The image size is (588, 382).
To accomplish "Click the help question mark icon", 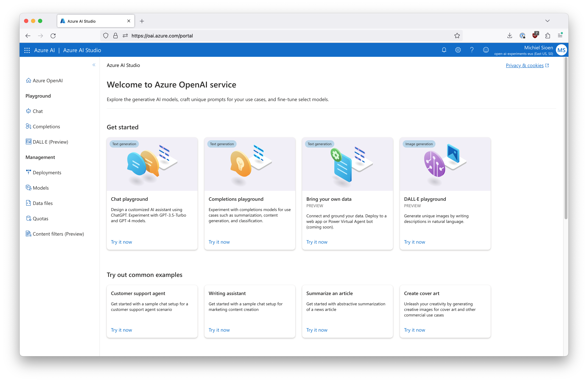I will 471,50.
